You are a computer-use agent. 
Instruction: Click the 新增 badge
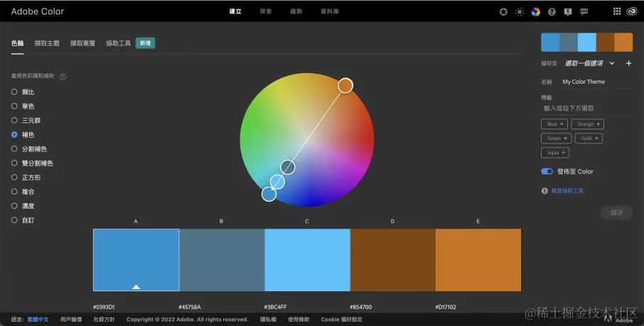coord(146,43)
